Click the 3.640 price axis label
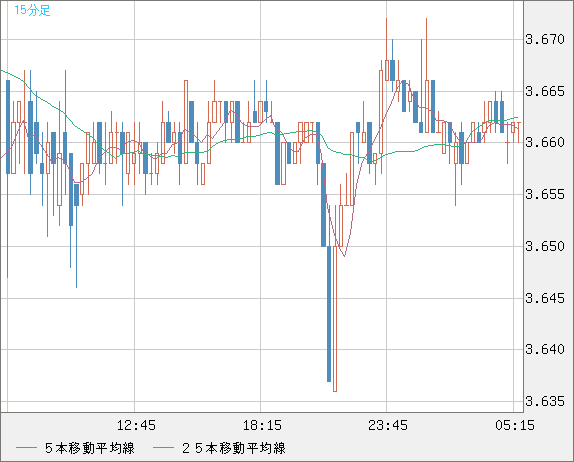The height and width of the screenshot is (462, 574). click(x=545, y=350)
